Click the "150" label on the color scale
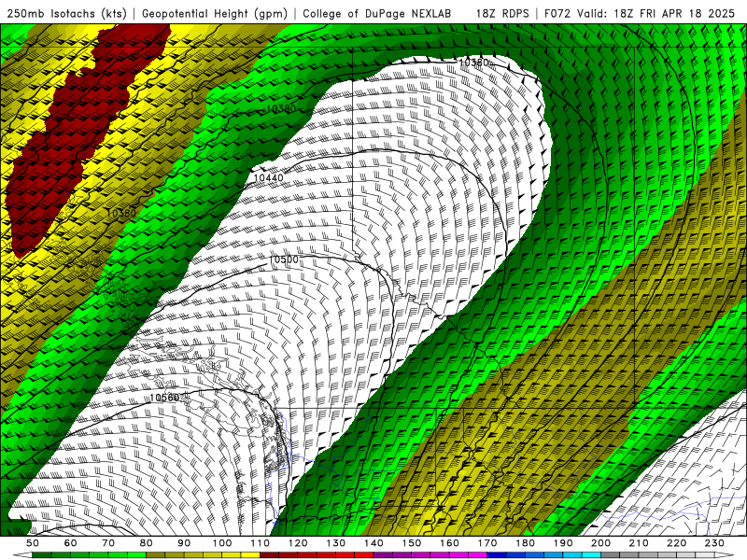 tap(412, 543)
